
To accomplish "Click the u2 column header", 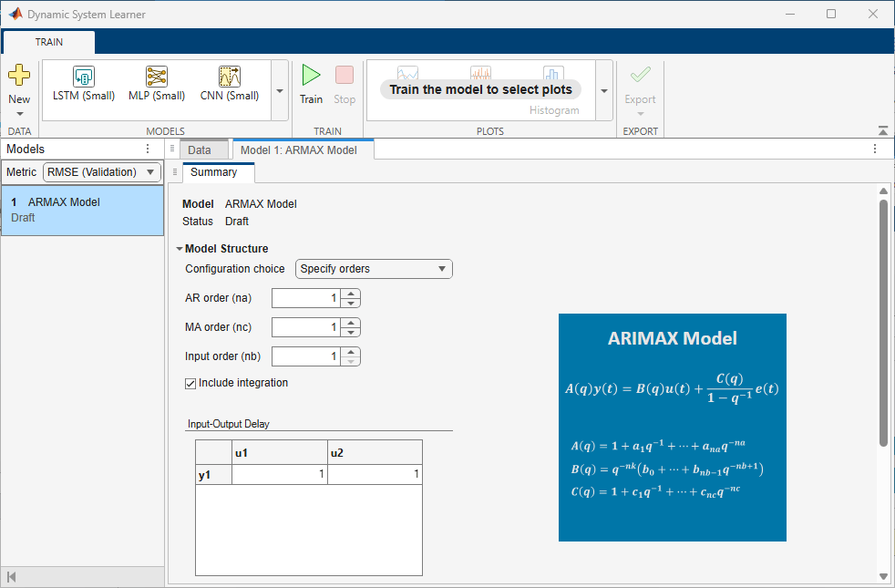I will coord(375,452).
